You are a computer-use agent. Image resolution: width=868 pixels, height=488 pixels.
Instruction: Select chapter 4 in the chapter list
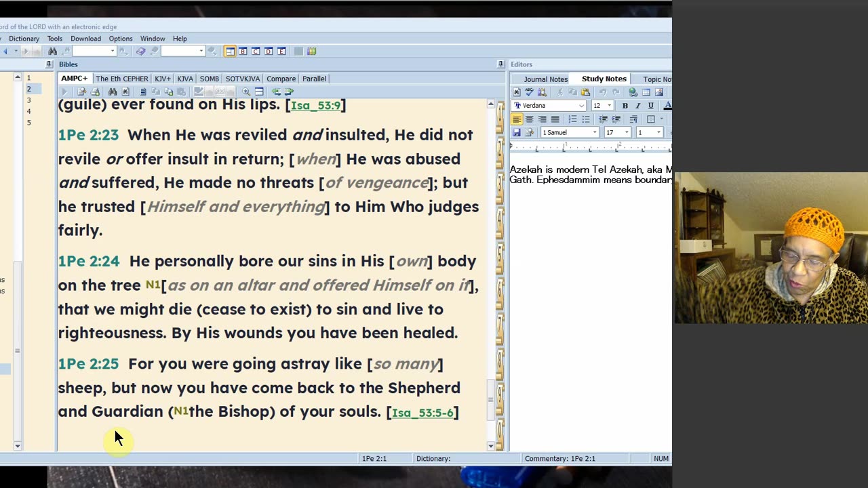pos(28,111)
